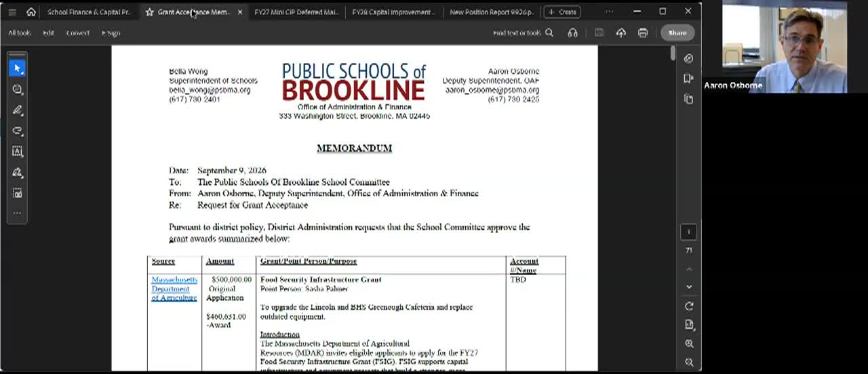Click the Read Aloud headphones icon
Viewport: 868px width, 374px height.
(x=573, y=33)
